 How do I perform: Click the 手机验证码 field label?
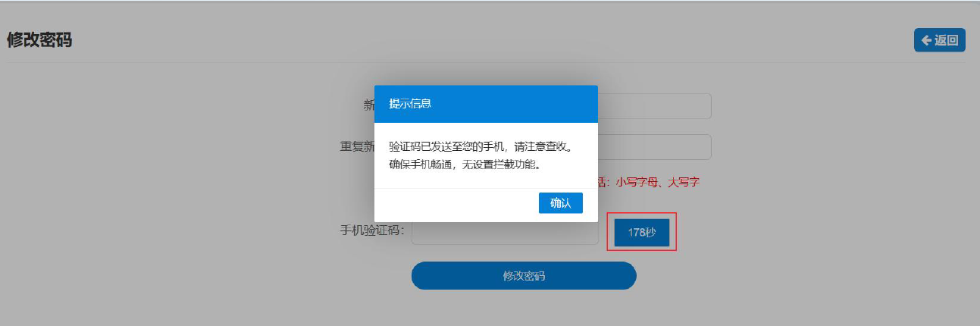click(x=372, y=230)
